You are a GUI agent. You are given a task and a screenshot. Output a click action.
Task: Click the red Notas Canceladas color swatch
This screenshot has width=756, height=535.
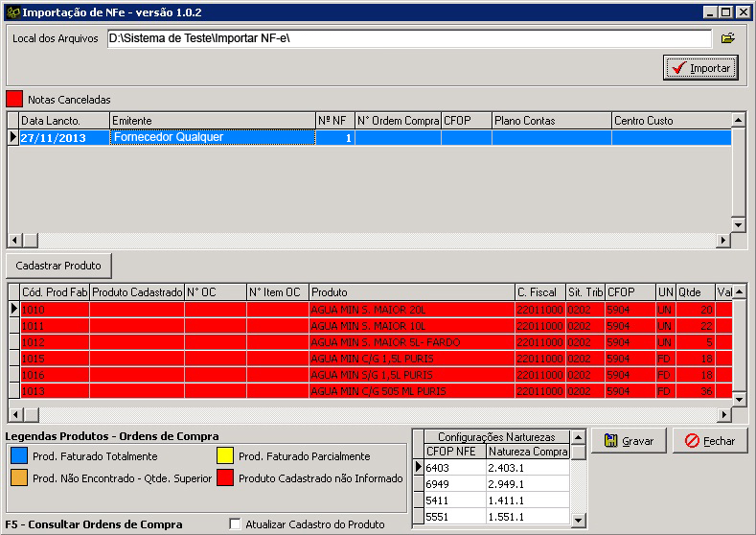point(14,99)
